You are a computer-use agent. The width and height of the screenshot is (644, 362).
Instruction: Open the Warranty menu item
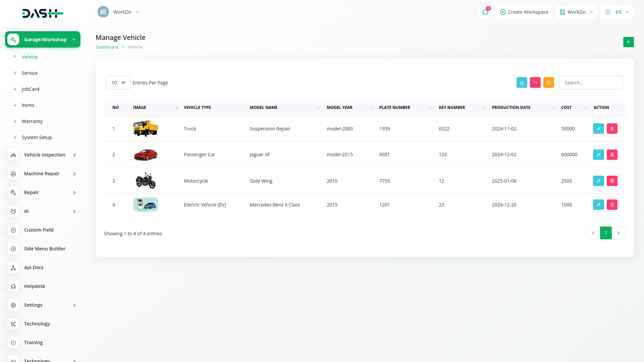pos(32,121)
